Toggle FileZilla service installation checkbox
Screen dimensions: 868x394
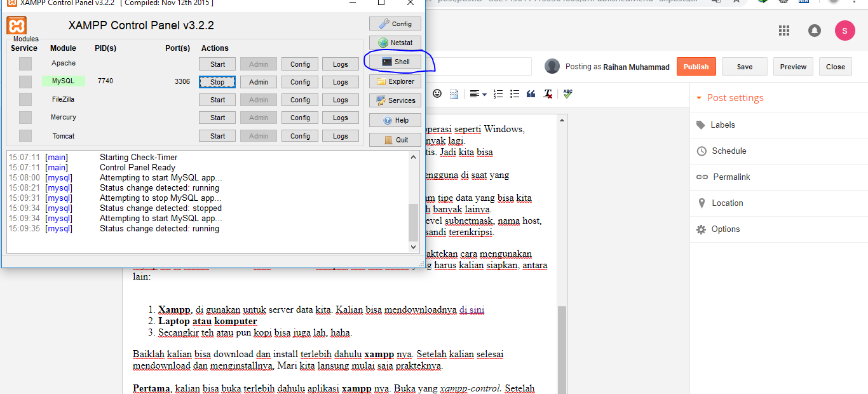[25, 99]
